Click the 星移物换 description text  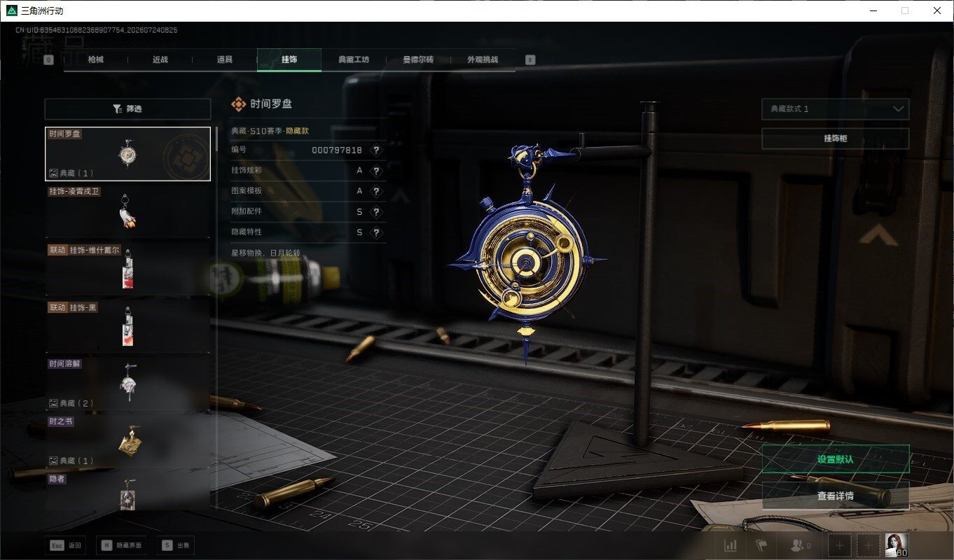coord(265,252)
